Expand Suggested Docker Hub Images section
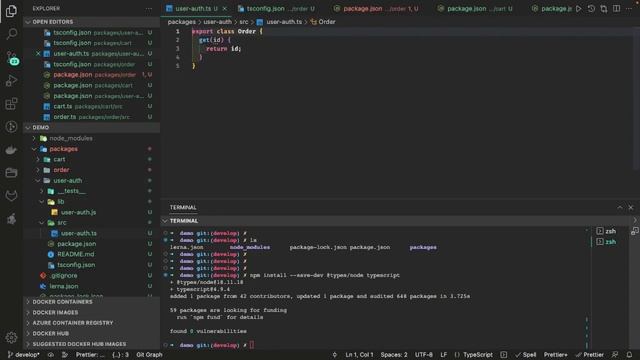Image resolution: width=640 pixels, height=360 pixels. (91, 344)
